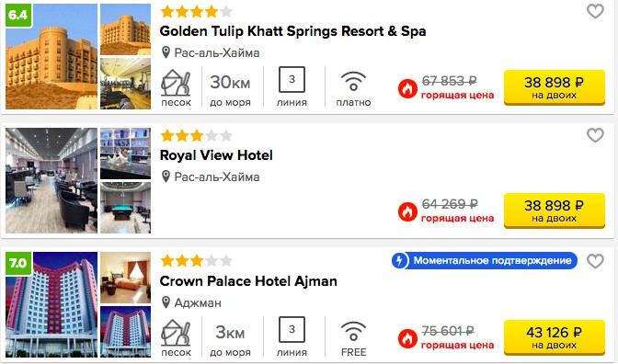
Task: Click the lightning icon in instant confirmation badge
Action: (x=400, y=260)
